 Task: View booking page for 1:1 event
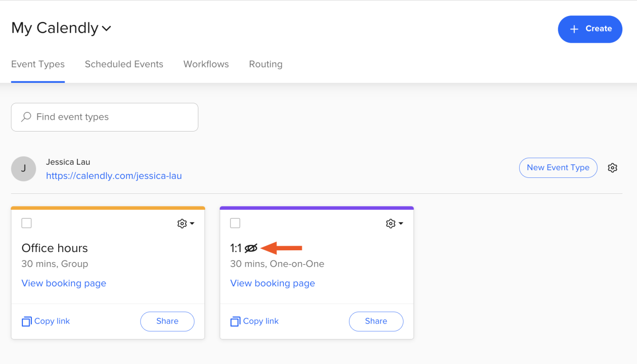click(x=273, y=283)
